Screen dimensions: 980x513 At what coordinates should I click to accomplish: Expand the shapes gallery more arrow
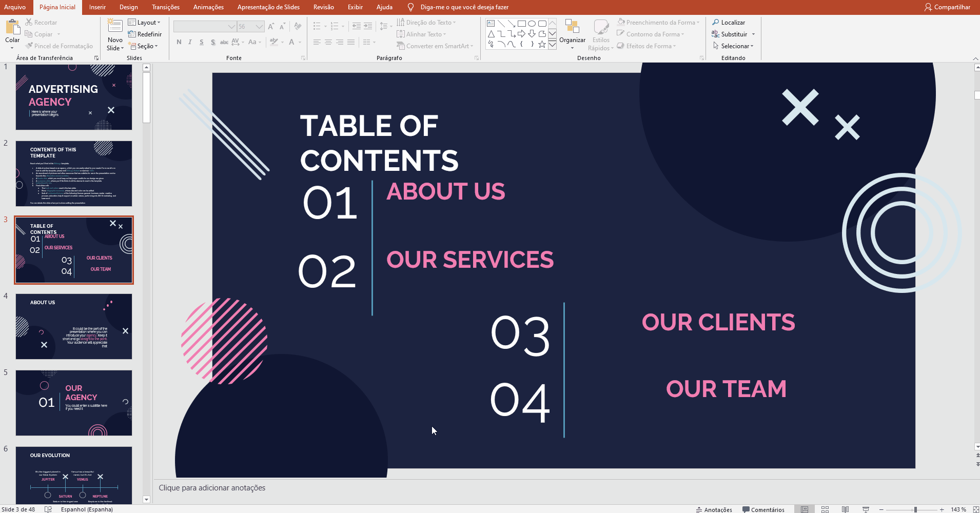[552, 45]
